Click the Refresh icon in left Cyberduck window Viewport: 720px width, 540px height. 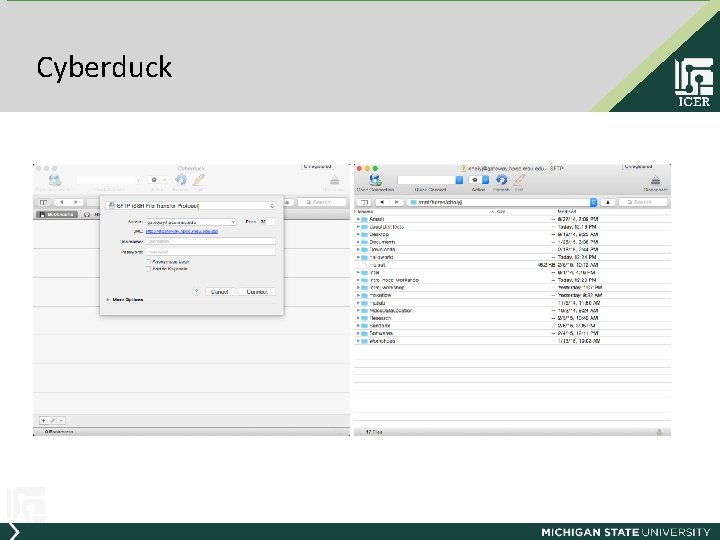[x=180, y=180]
